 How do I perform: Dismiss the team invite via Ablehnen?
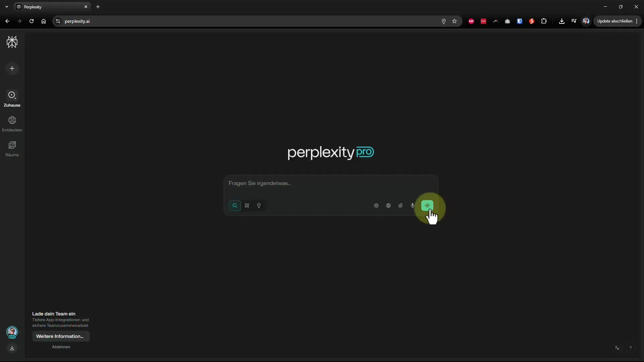[x=61, y=347]
